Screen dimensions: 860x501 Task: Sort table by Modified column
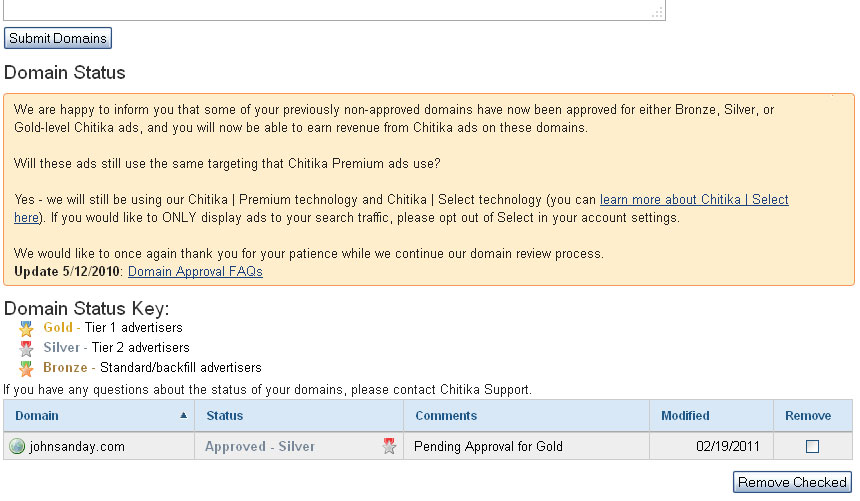click(x=685, y=416)
